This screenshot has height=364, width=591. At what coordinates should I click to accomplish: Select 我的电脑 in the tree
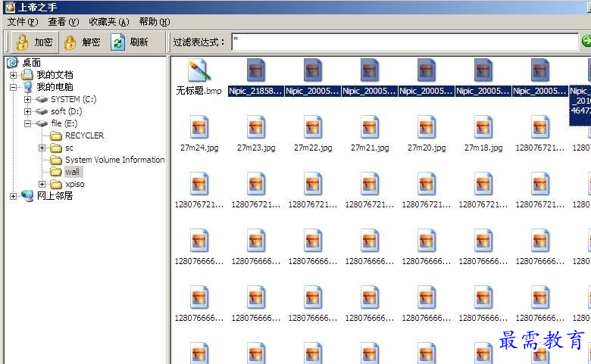click(x=55, y=87)
